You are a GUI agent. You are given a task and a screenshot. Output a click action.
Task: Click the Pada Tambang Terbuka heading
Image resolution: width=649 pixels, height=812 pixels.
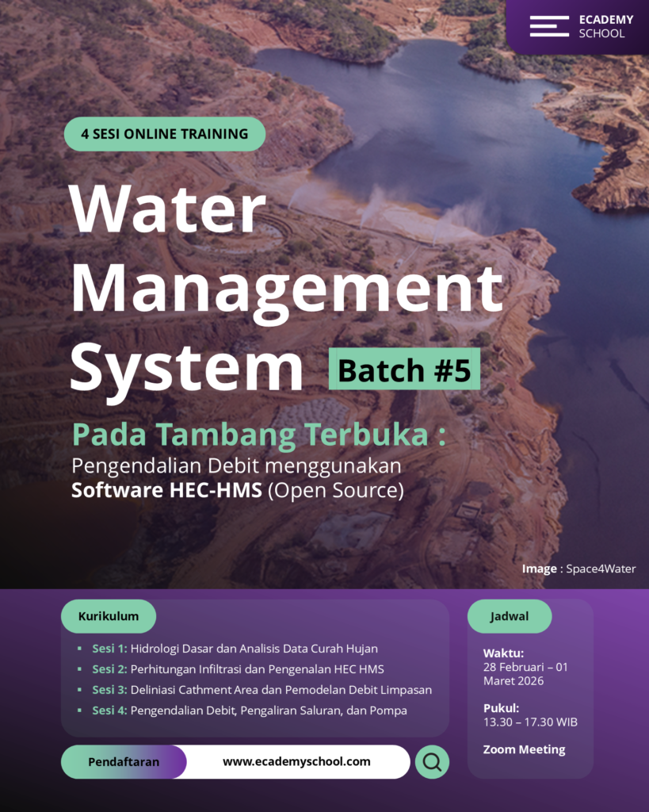pos(258,435)
